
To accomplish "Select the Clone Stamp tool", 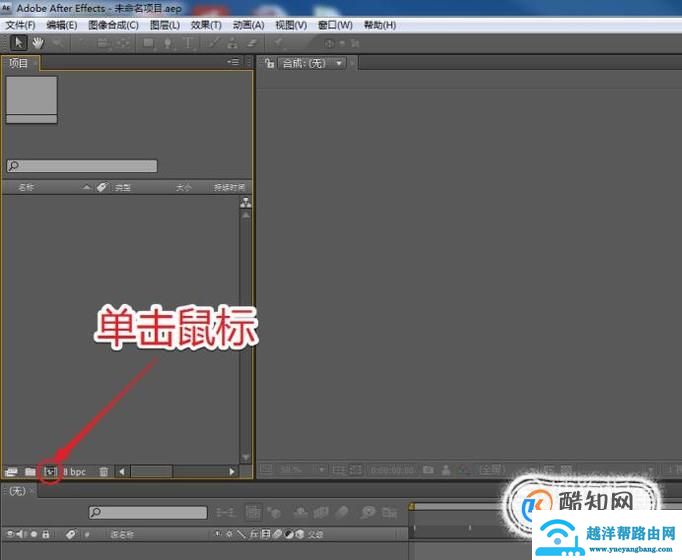I will click(x=233, y=43).
